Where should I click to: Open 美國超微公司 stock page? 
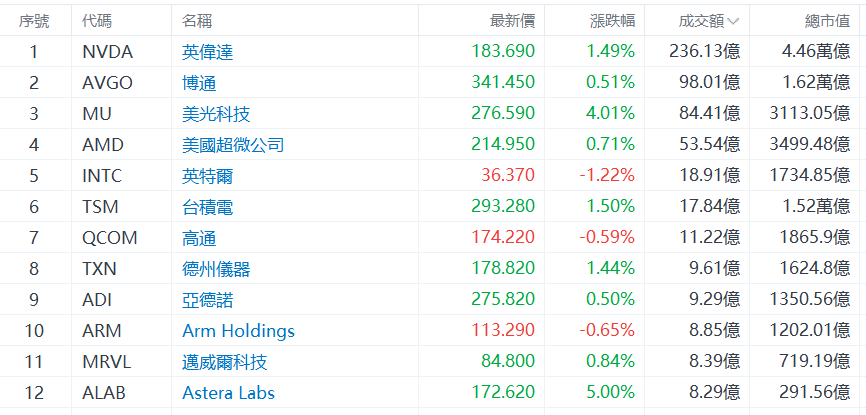pos(233,145)
